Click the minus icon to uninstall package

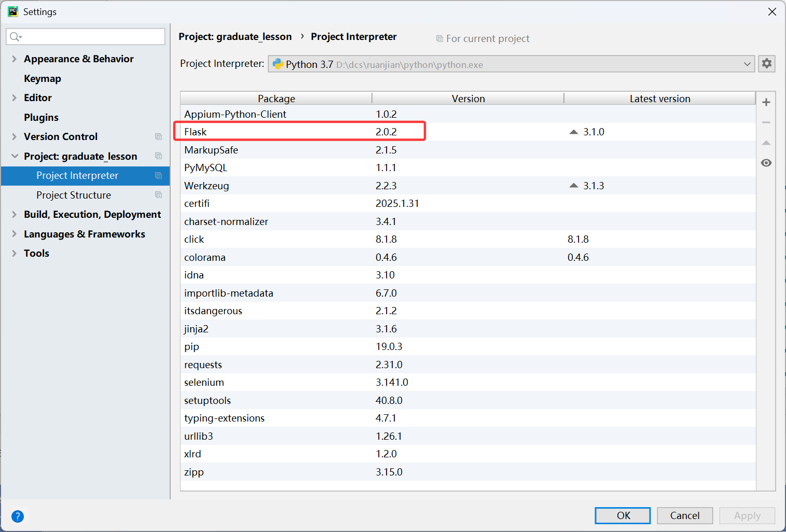pyautogui.click(x=766, y=122)
